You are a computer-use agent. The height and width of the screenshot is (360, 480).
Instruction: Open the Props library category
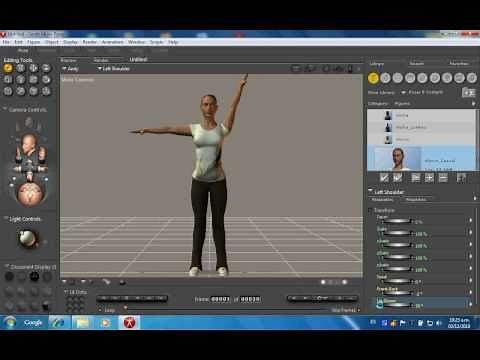(435, 78)
